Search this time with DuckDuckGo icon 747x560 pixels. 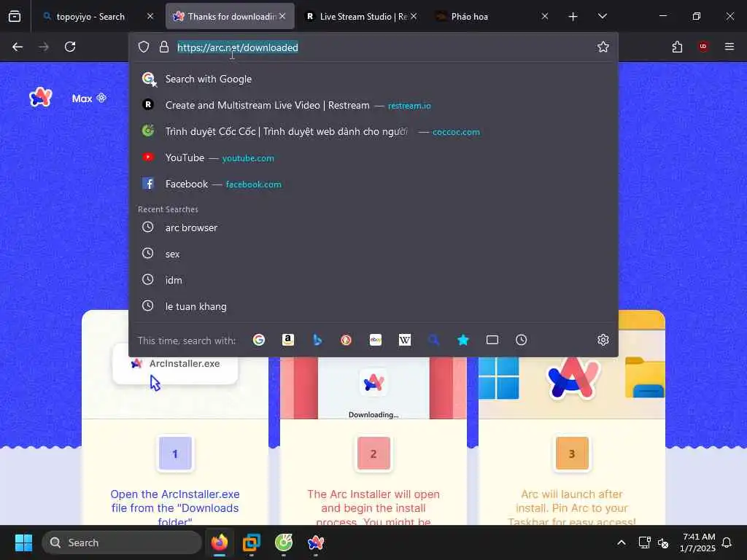click(x=347, y=340)
